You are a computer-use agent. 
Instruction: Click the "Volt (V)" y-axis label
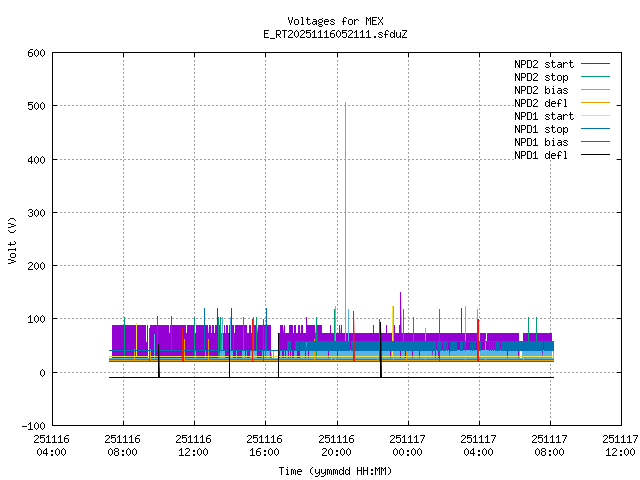point(13,239)
